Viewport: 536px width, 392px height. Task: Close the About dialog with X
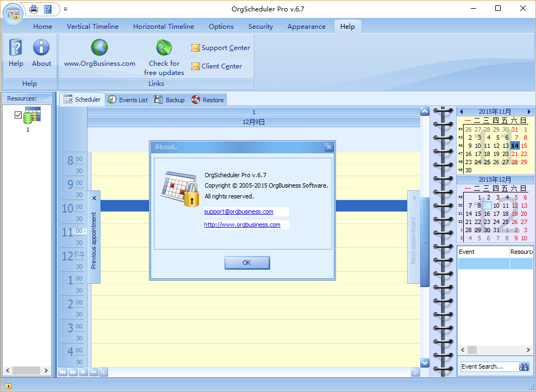329,147
